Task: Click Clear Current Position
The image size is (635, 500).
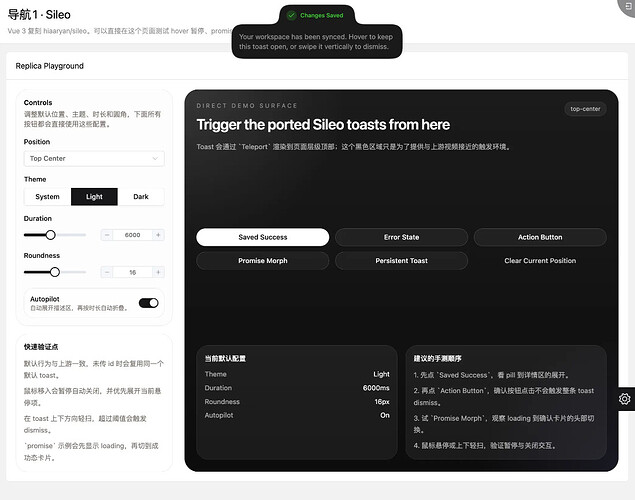Action: click(540, 261)
